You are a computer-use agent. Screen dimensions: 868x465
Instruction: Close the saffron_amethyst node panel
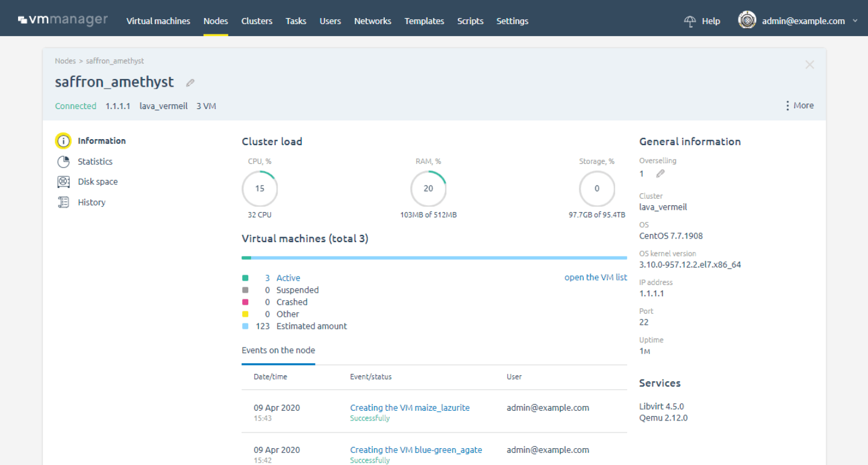coord(810,64)
